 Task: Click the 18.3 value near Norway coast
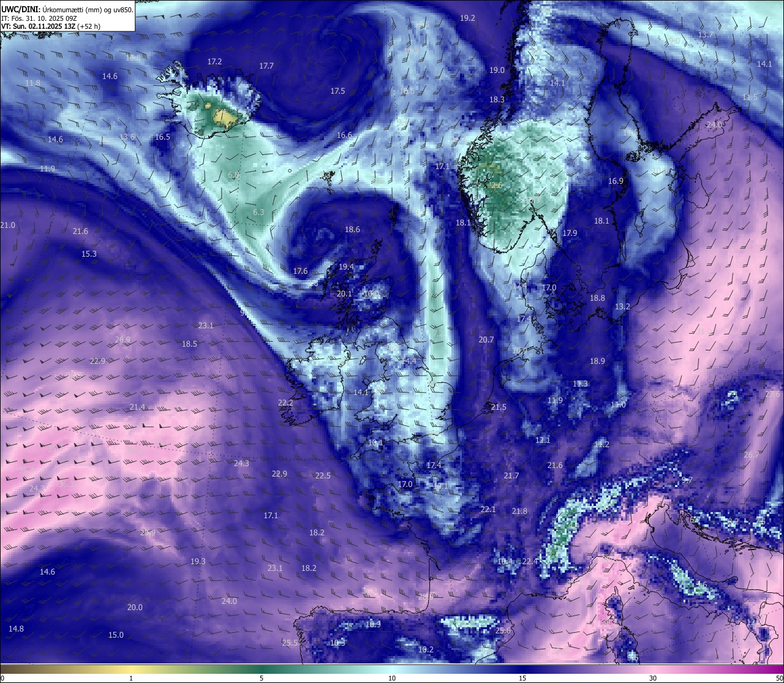[497, 100]
